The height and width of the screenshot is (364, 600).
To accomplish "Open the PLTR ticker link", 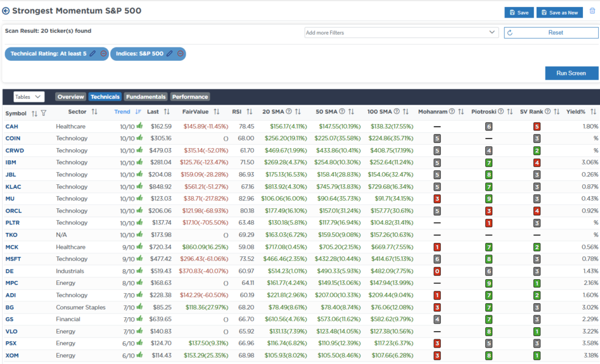I will click(x=12, y=223).
